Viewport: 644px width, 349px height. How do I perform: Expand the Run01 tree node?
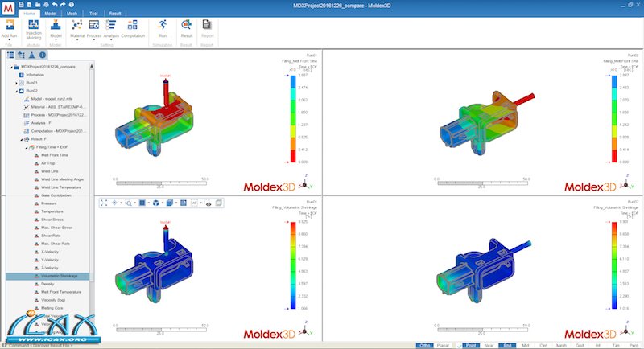16,83
